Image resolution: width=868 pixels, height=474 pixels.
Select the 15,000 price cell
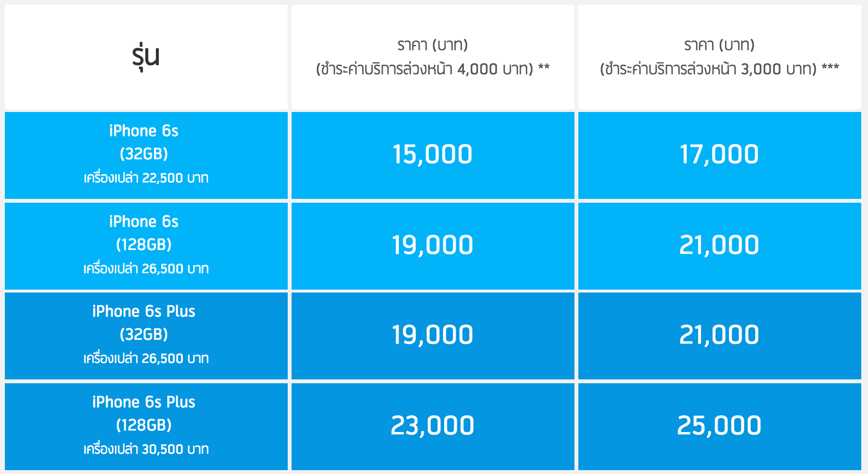(x=433, y=154)
